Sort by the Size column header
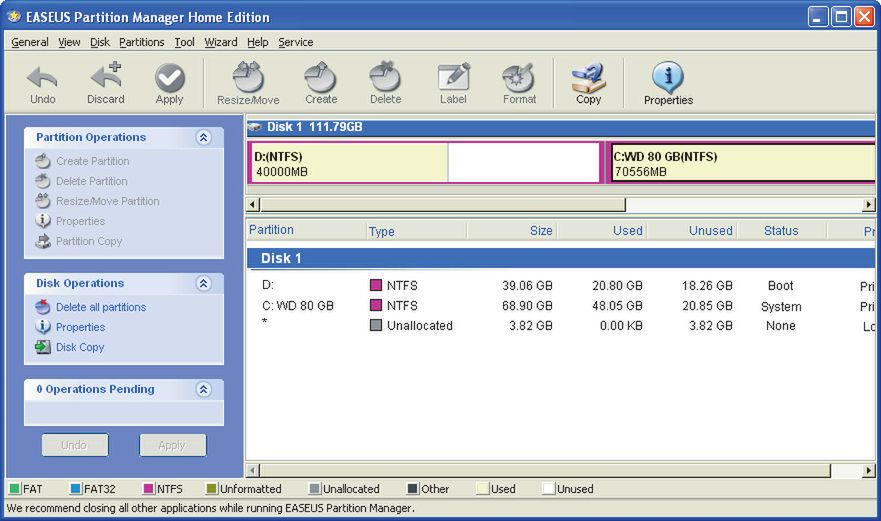881x521 pixels. (512, 230)
